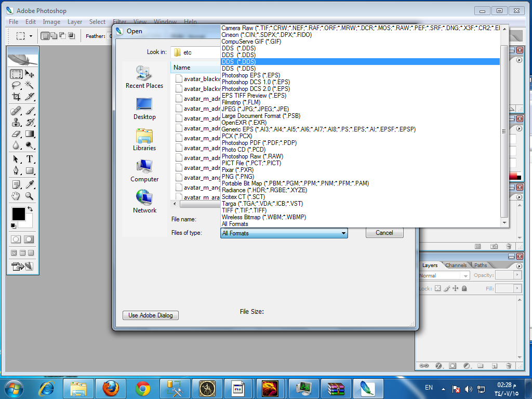Switch to Quick Mask Mode
The height and width of the screenshot is (399, 532).
[x=29, y=239]
